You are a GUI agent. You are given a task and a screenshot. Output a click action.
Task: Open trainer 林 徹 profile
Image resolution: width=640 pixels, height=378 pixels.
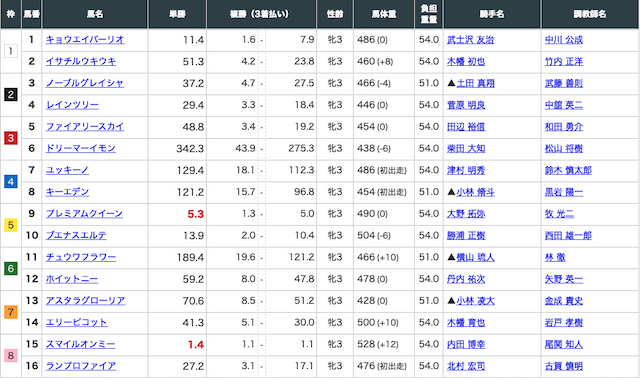[x=555, y=257]
